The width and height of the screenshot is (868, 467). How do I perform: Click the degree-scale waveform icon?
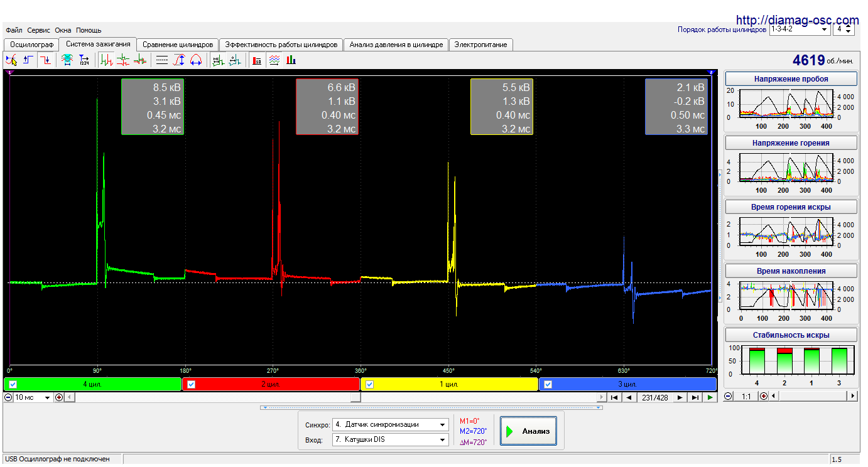click(235, 60)
